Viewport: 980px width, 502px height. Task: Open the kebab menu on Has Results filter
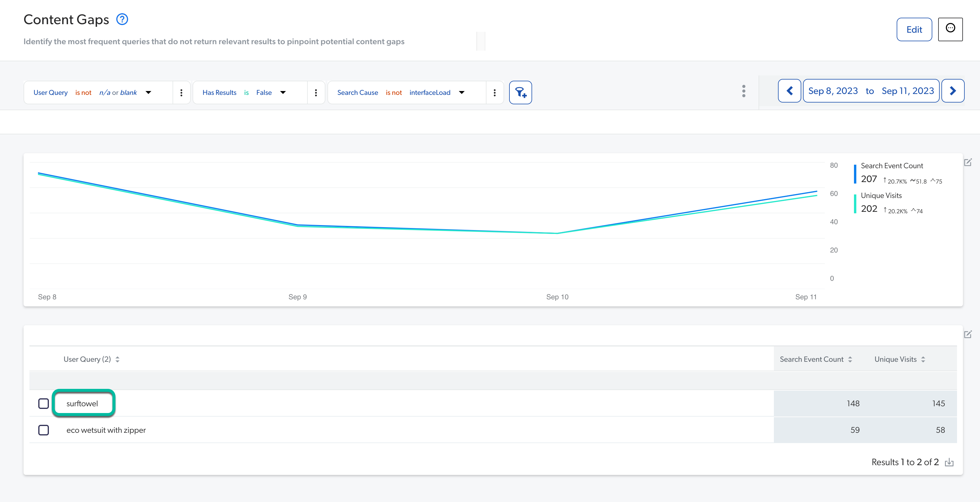pyautogui.click(x=316, y=92)
